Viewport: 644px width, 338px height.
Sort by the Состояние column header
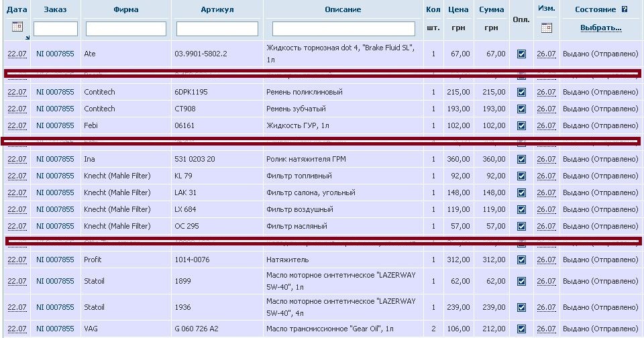click(x=596, y=9)
